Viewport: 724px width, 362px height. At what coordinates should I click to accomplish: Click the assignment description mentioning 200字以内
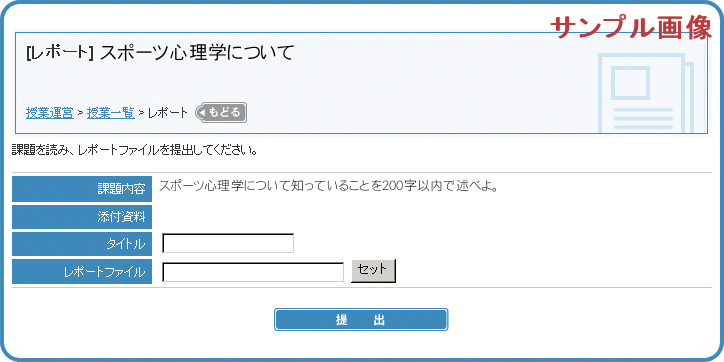pyautogui.click(x=328, y=187)
